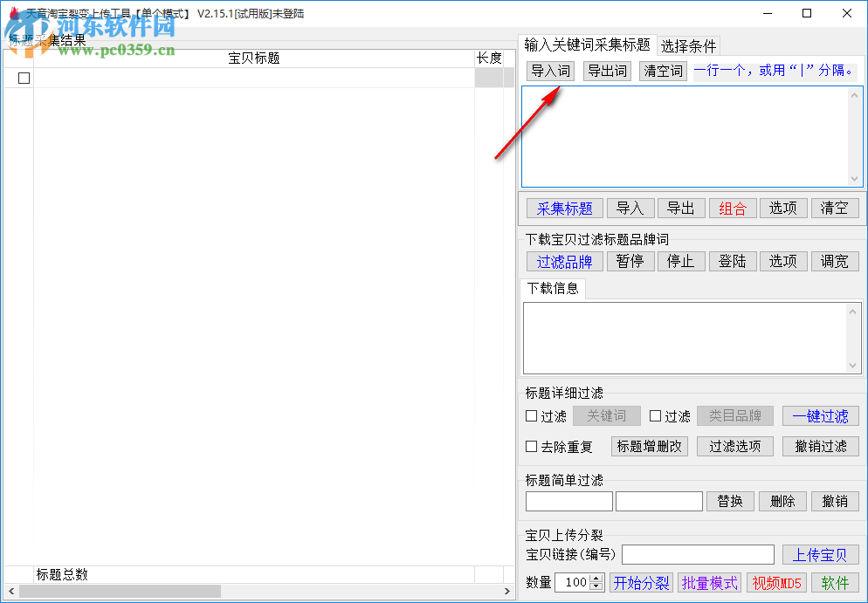This screenshot has width=868, height=603.
Task: Click the 类目品牌 filter button
Action: click(735, 416)
